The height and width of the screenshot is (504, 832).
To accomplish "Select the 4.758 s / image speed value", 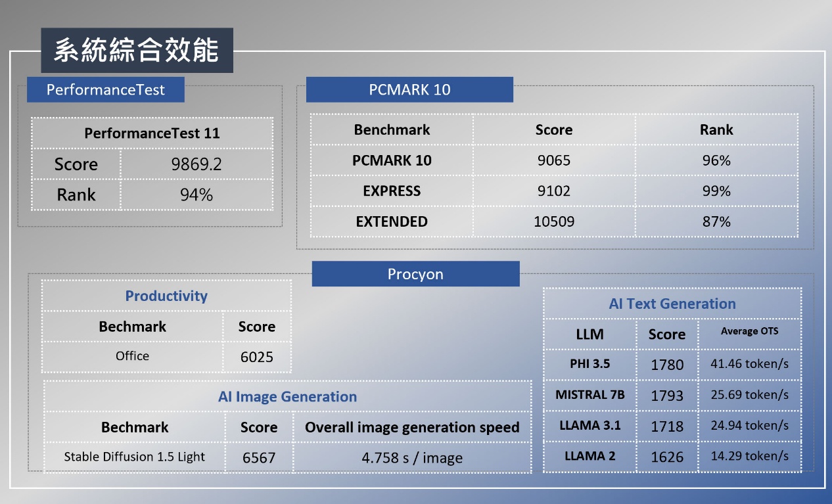I will pos(412,458).
